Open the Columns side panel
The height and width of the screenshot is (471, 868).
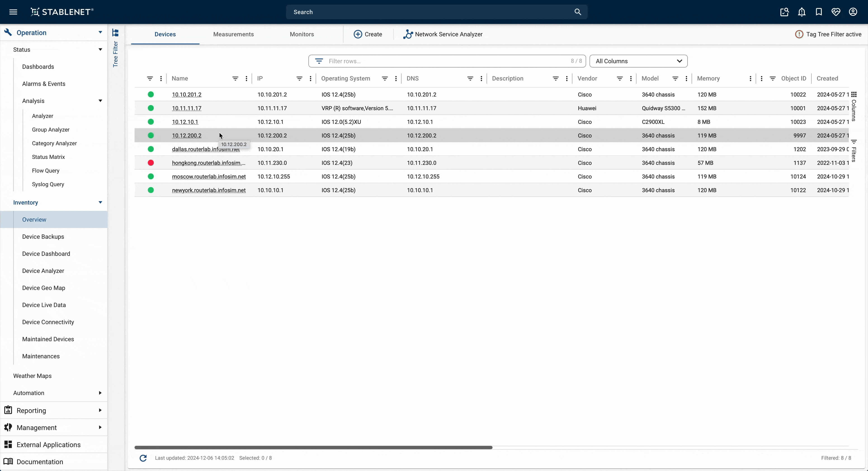click(x=854, y=106)
